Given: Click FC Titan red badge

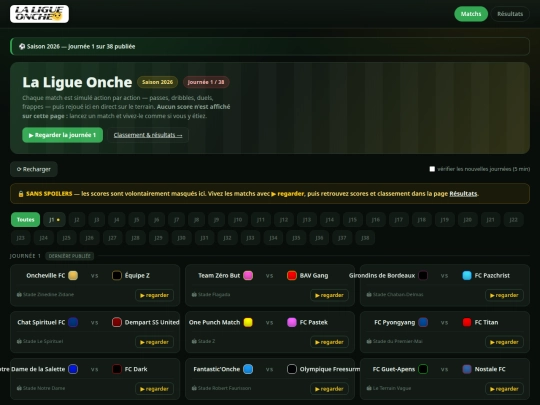Looking at the screenshot, I should click(467, 322).
